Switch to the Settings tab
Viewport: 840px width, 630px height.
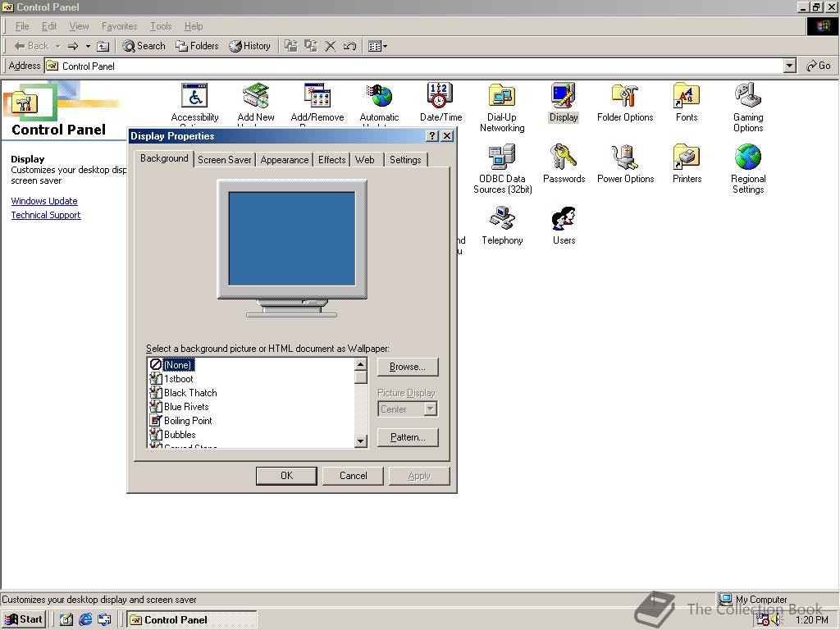point(405,160)
